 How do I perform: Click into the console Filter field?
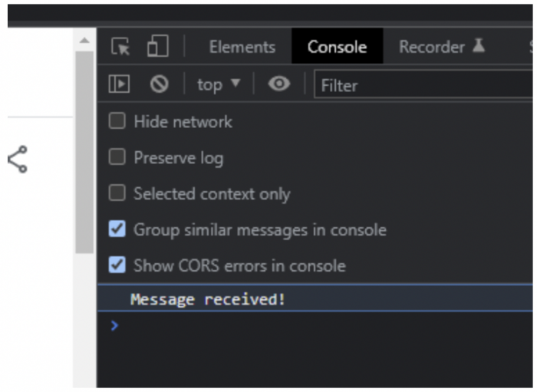click(423, 84)
